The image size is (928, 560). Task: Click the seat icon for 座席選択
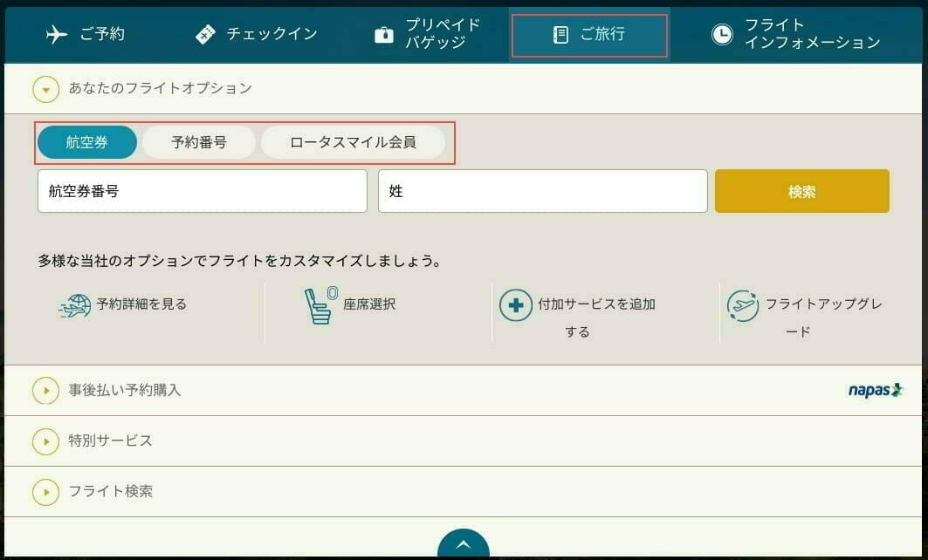tap(320, 305)
